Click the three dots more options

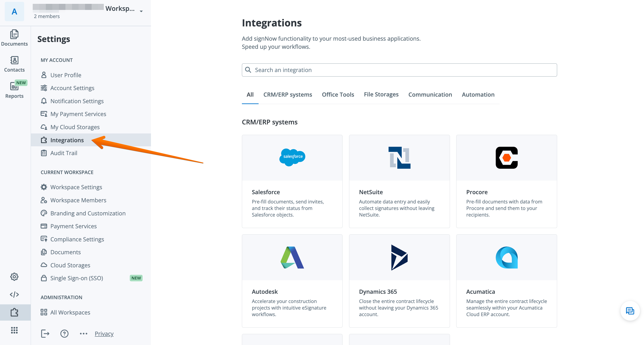pyautogui.click(x=83, y=333)
